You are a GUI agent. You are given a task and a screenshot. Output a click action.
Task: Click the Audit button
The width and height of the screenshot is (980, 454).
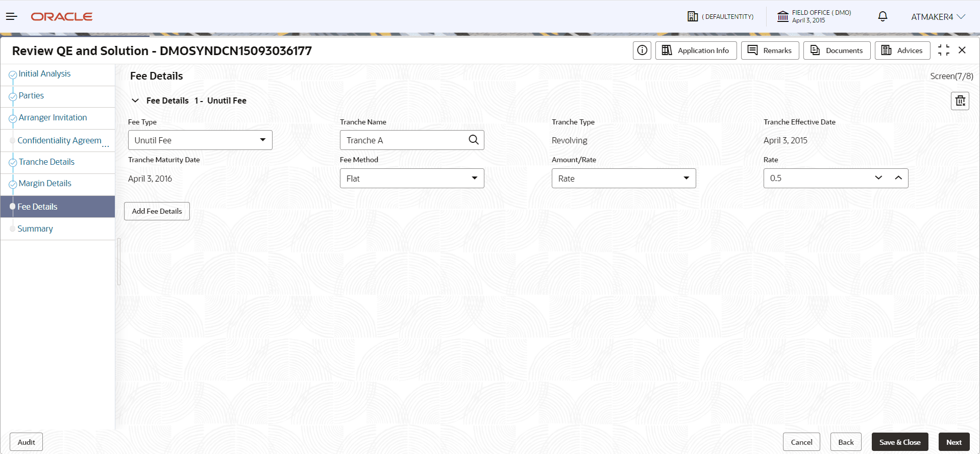point(27,442)
